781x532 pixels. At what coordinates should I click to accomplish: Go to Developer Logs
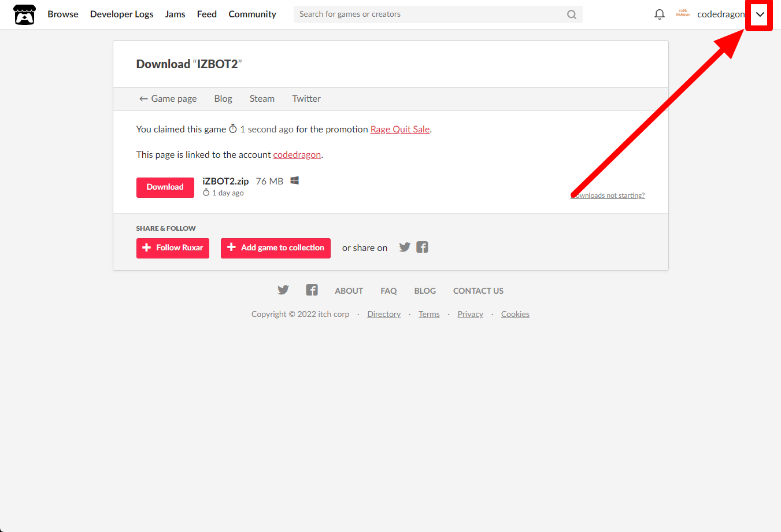pyautogui.click(x=122, y=14)
